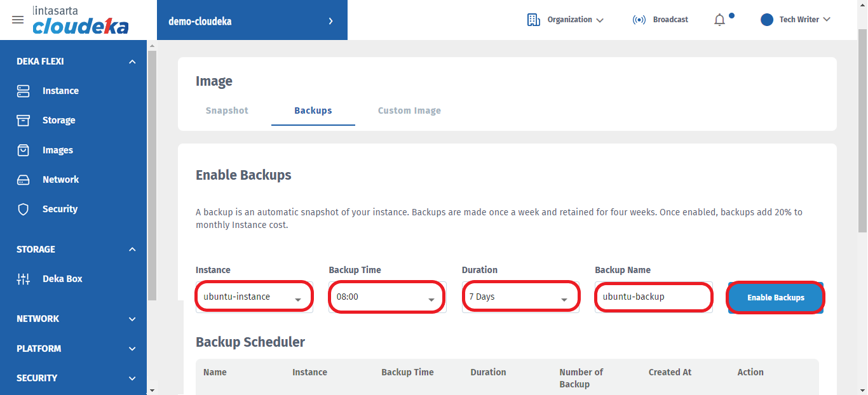The image size is (868, 395).
Task: Click the Security shield icon in sidebar
Action: click(x=24, y=209)
